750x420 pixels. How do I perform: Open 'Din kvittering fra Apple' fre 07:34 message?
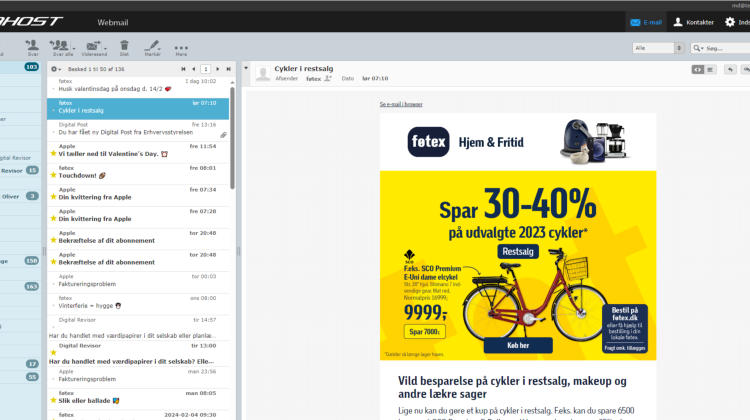tap(138, 194)
